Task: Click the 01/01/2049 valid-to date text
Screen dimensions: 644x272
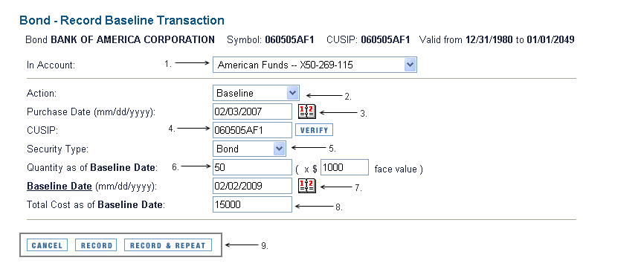Action: pyautogui.click(x=551, y=40)
